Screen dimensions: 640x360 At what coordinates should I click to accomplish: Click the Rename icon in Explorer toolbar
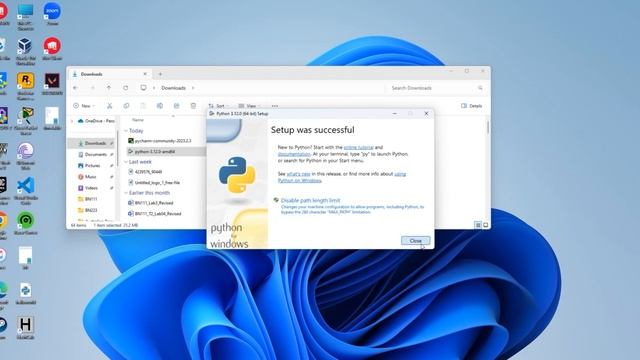pyautogui.click(x=160, y=106)
